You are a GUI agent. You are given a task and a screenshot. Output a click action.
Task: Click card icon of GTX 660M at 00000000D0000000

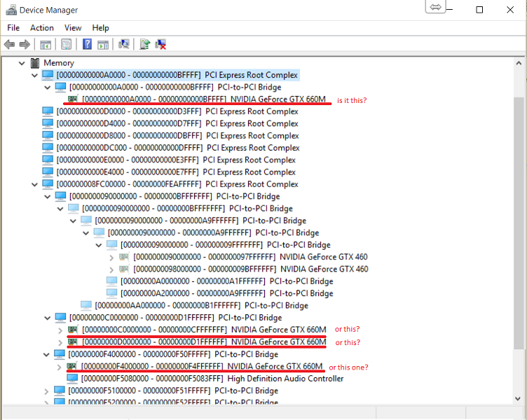pyautogui.click(x=73, y=342)
